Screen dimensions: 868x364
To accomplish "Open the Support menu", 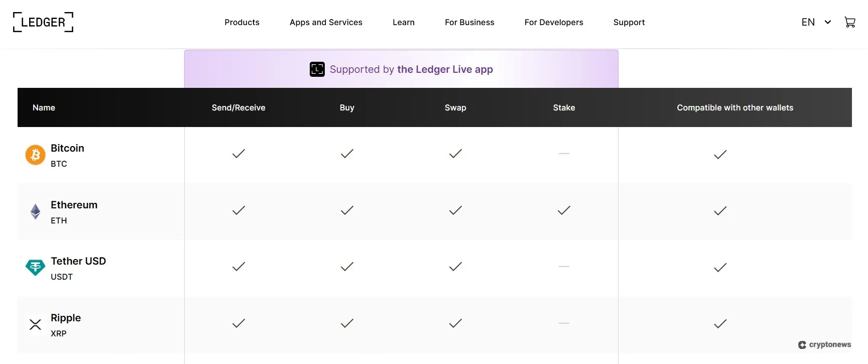I will tap(629, 22).
